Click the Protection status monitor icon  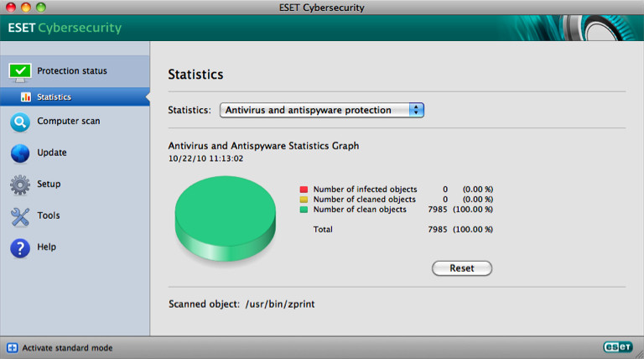pyautogui.click(x=20, y=73)
